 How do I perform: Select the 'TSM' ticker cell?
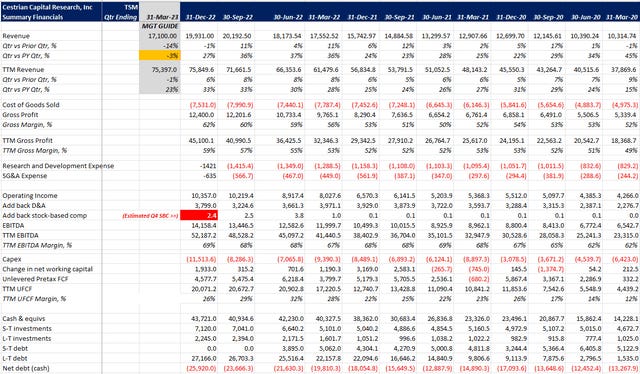pos(131,7)
